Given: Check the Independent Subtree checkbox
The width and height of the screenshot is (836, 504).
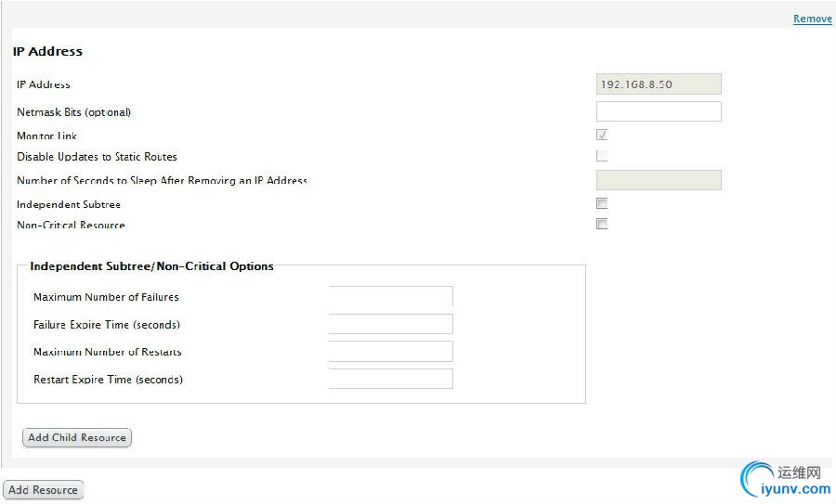Looking at the screenshot, I should tap(602, 203).
